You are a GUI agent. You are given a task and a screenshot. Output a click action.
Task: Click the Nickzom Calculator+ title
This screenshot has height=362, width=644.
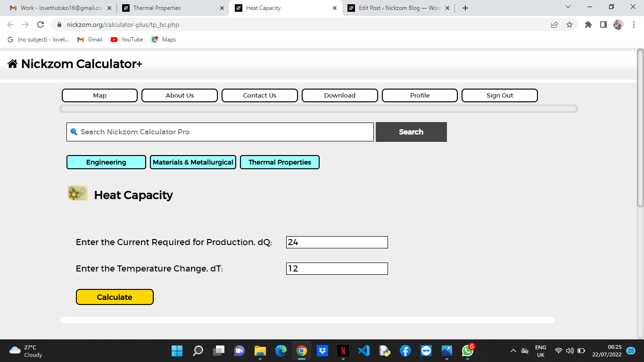point(82,64)
